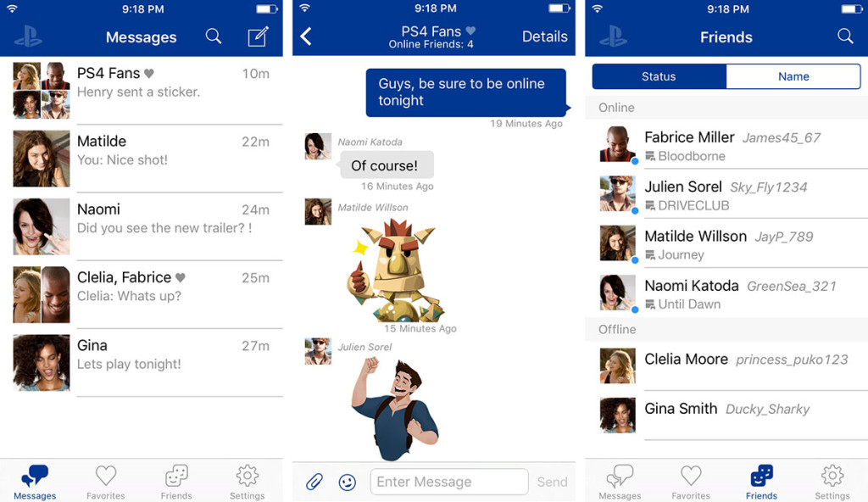868x502 pixels.
Task: Open Friends tab on the Messages screen
Action: click(176, 481)
